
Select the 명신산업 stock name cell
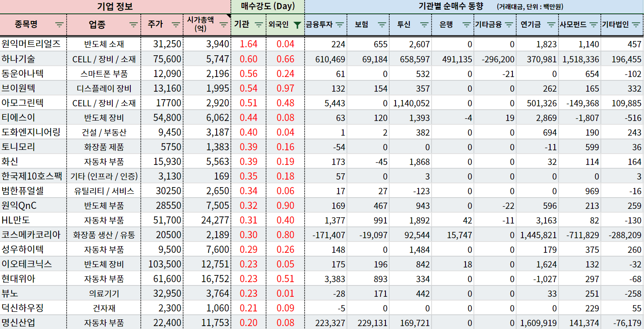[33, 323]
